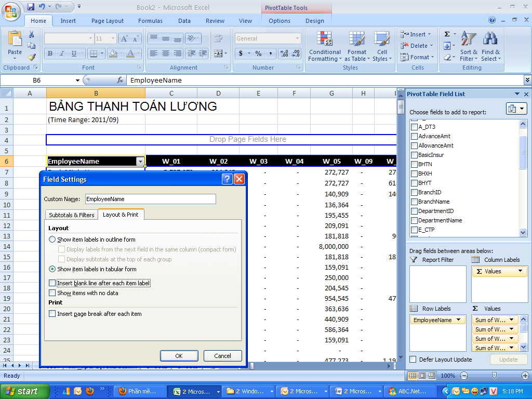Enable Insert blank line after each item label

point(52,283)
